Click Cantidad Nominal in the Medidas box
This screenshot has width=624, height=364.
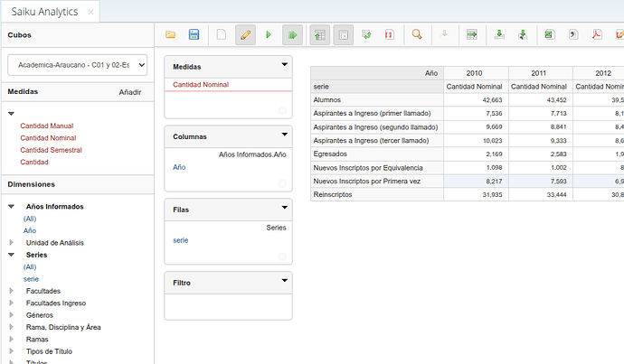point(201,85)
